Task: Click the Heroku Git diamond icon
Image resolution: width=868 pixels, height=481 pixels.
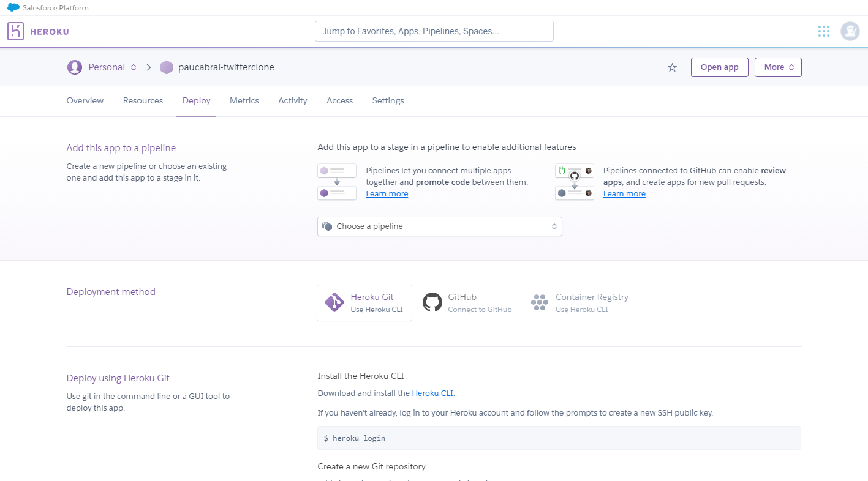Action: [x=334, y=302]
